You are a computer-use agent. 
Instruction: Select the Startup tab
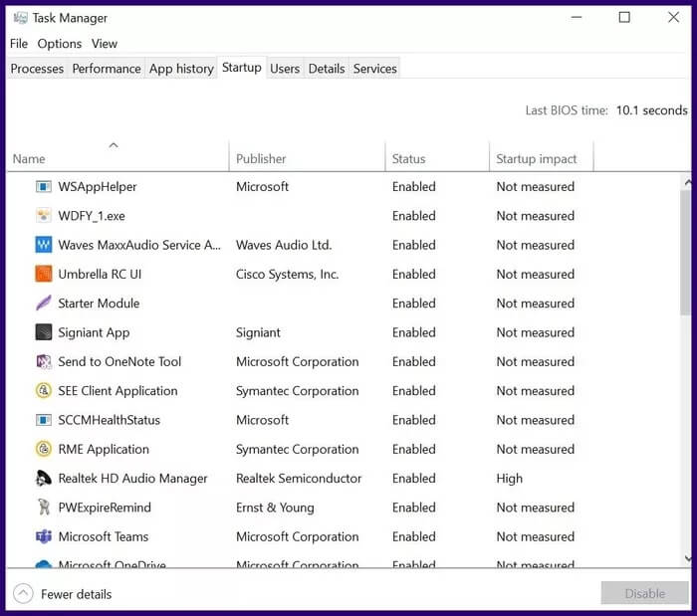pos(242,68)
